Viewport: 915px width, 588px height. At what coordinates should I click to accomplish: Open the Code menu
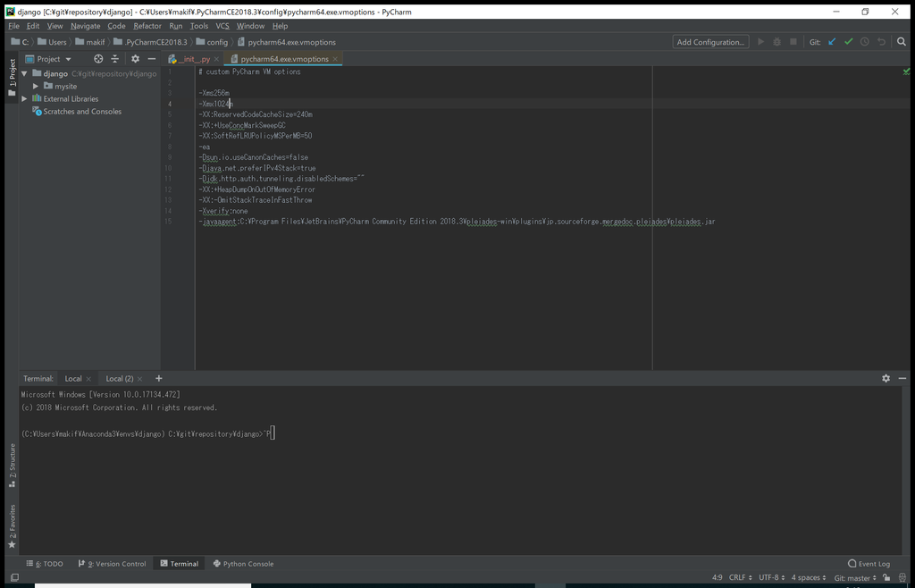116,26
